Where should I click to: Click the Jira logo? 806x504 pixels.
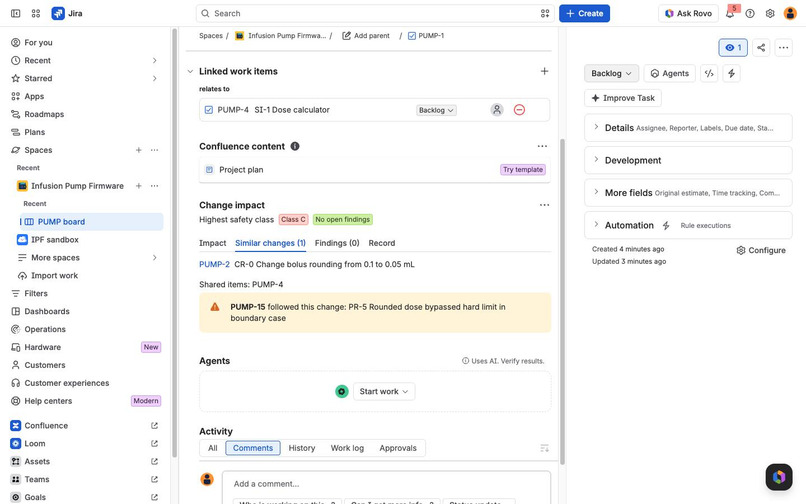point(67,13)
